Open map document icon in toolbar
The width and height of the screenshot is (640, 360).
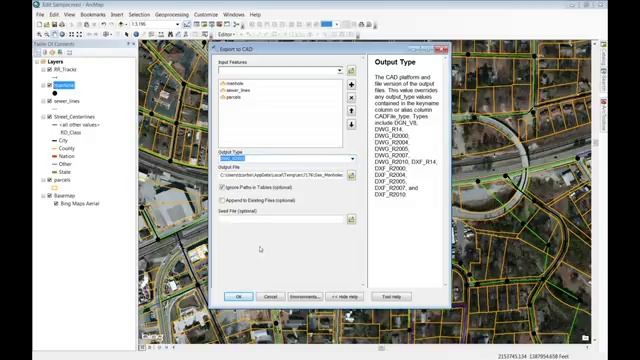(47, 24)
